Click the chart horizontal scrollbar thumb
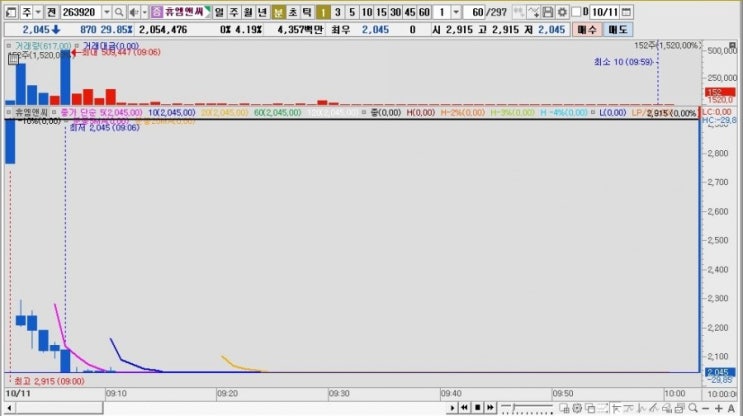 coord(58,408)
